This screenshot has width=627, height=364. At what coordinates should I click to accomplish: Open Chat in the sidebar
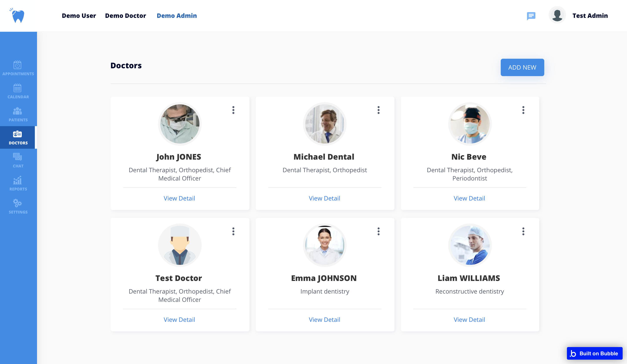point(18,160)
